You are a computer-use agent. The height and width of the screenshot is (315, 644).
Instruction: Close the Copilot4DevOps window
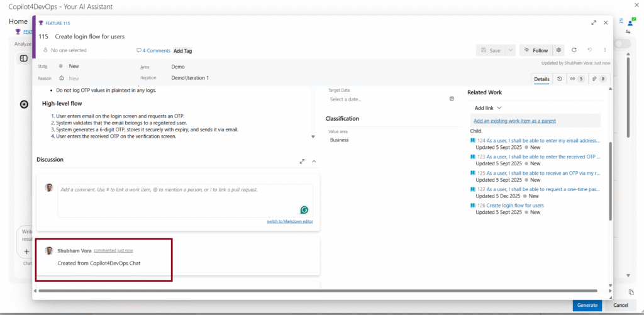tap(636, 5)
